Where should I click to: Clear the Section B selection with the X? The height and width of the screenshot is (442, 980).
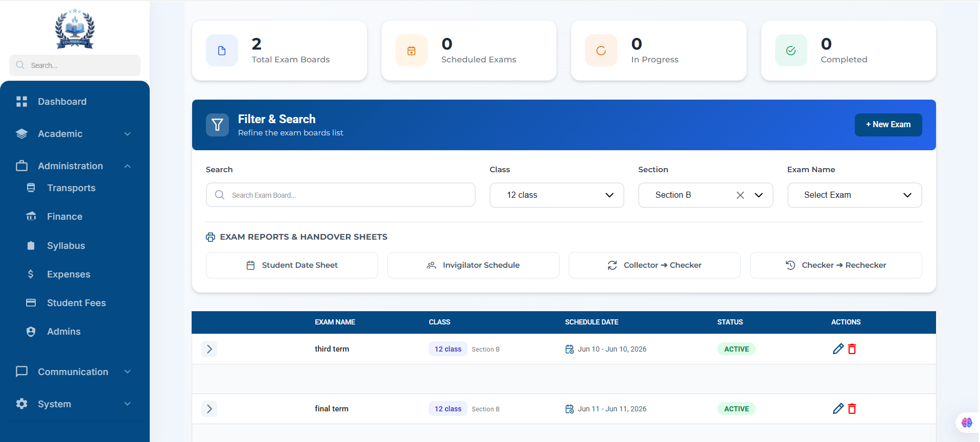[x=740, y=195]
